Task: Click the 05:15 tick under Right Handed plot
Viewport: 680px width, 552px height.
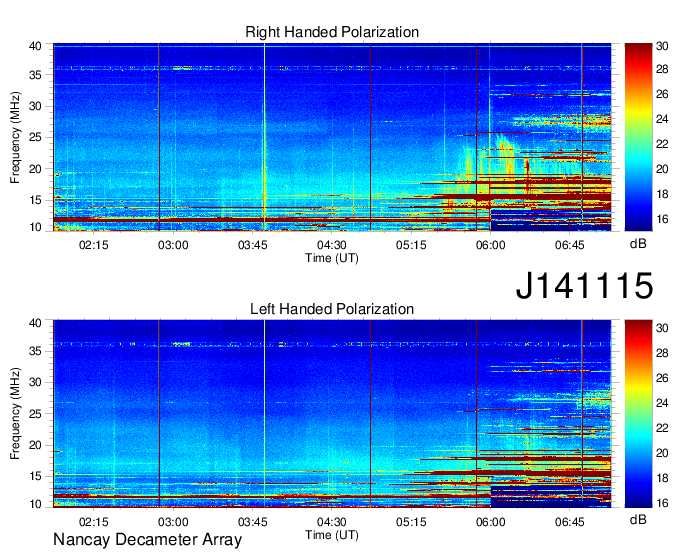Action: tap(411, 245)
